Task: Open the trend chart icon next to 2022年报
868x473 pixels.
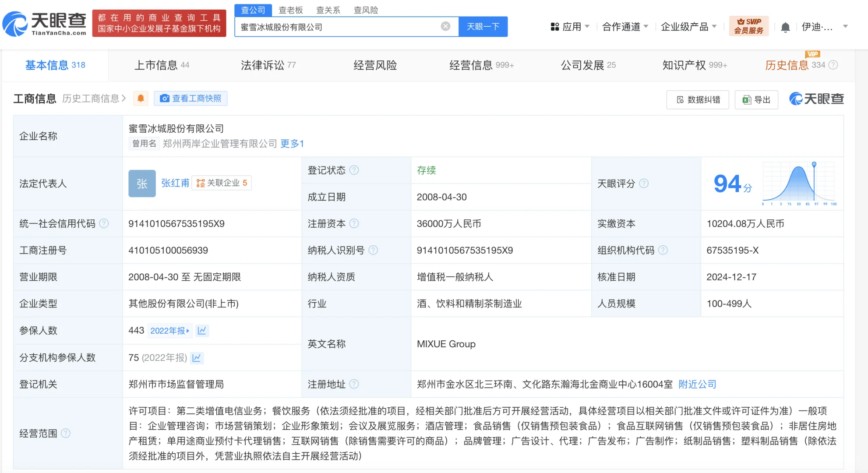Action: [202, 331]
